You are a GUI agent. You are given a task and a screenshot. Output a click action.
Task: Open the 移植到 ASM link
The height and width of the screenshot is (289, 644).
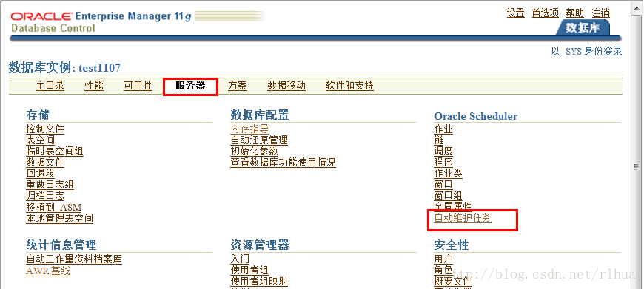[54, 207]
